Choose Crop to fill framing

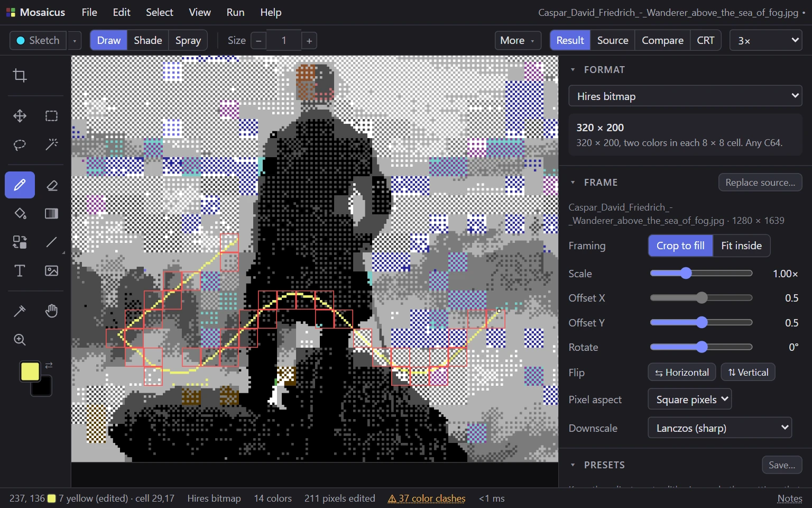(680, 246)
